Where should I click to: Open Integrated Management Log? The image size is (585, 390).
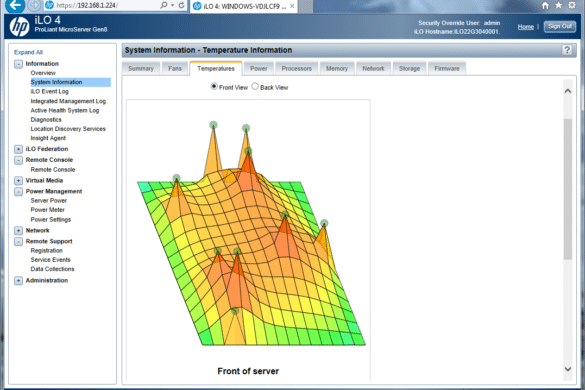tap(68, 101)
